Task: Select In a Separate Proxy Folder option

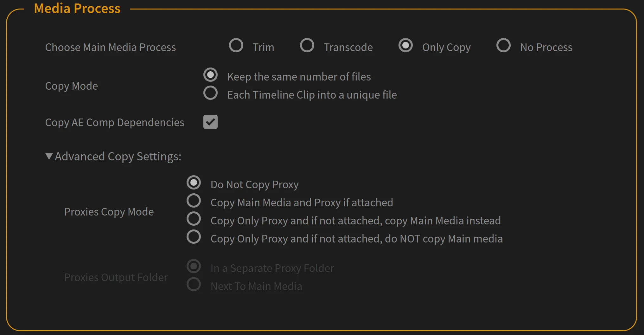Action: (x=194, y=267)
